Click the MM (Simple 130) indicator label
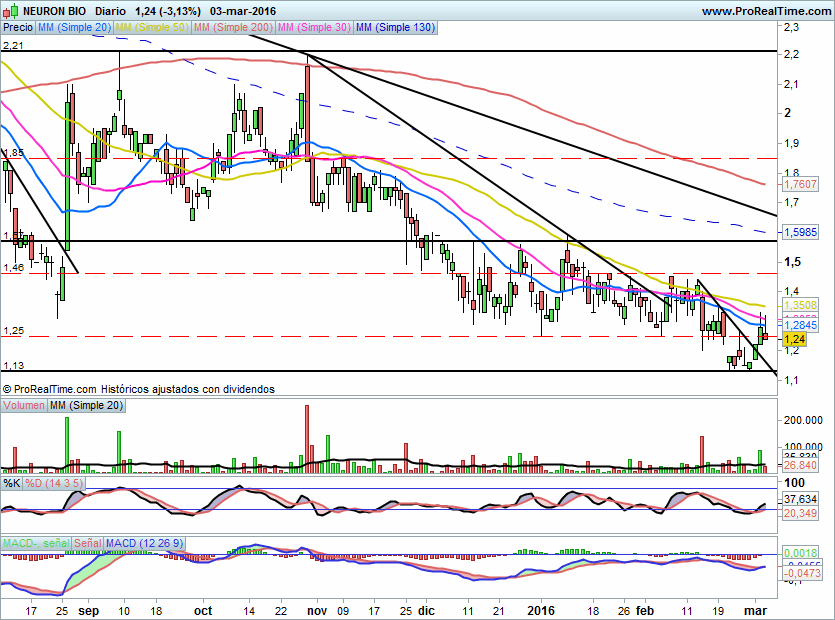This screenshot has height=620, width=835. pyautogui.click(x=395, y=28)
